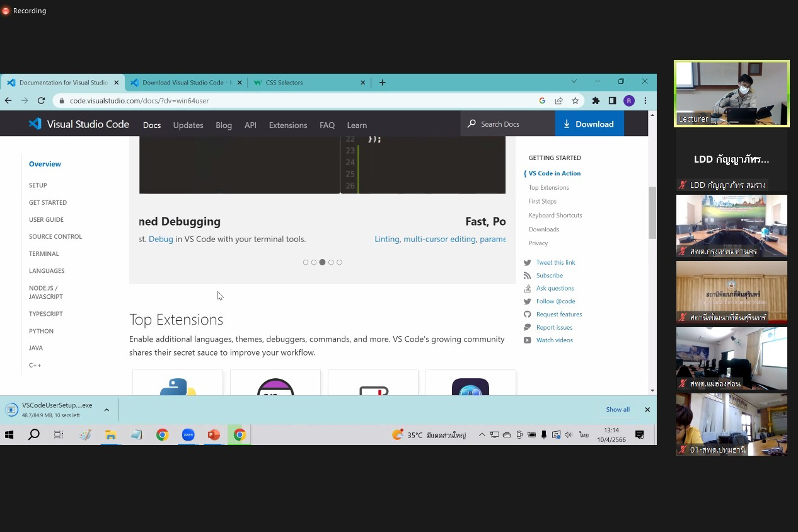The width and height of the screenshot is (798, 532).
Task: Open Windows search from taskbar
Action: click(34, 434)
